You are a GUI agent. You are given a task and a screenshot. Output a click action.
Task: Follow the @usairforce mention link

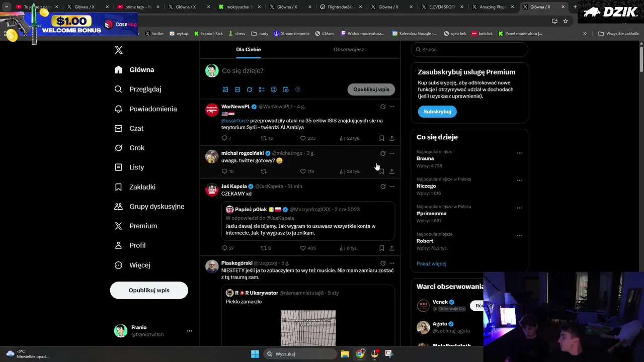[235, 121]
